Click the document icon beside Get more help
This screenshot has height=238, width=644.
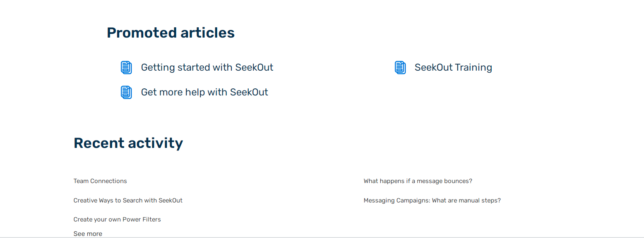tap(126, 92)
